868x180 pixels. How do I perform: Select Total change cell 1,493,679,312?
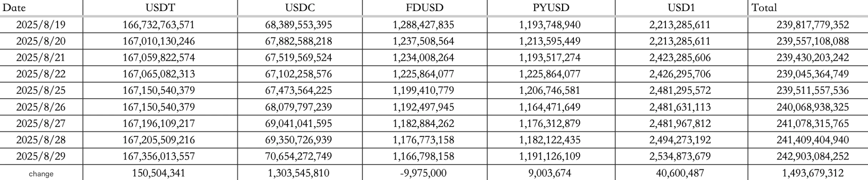tap(813, 173)
